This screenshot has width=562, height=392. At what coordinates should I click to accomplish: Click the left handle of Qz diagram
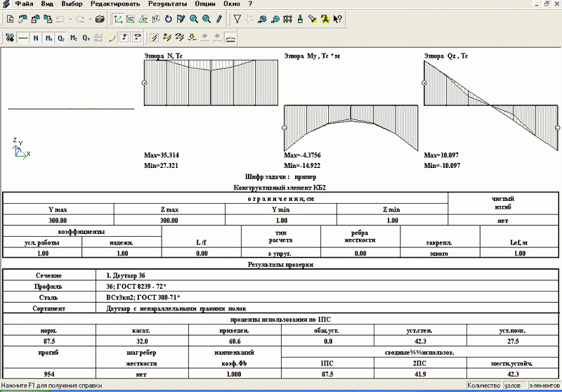(x=425, y=83)
